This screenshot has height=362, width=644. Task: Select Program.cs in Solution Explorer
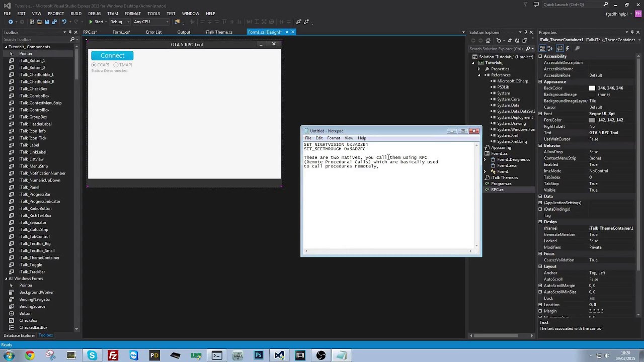501,184
